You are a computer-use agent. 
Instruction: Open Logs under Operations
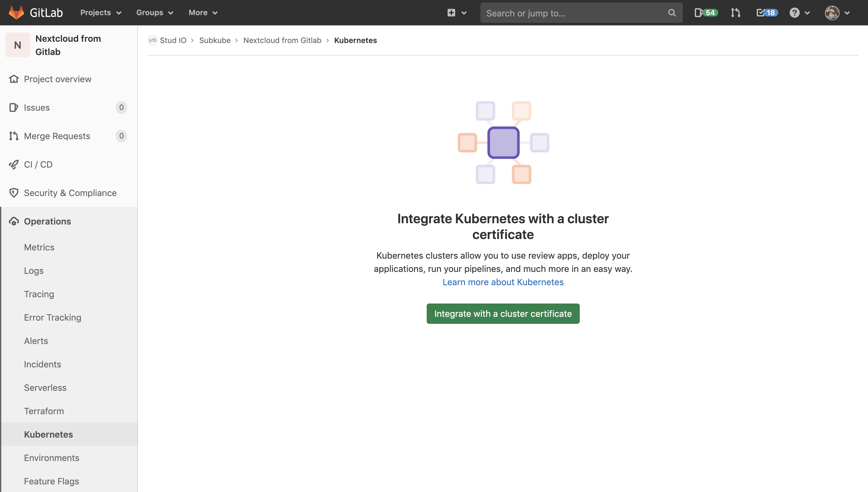(x=34, y=271)
